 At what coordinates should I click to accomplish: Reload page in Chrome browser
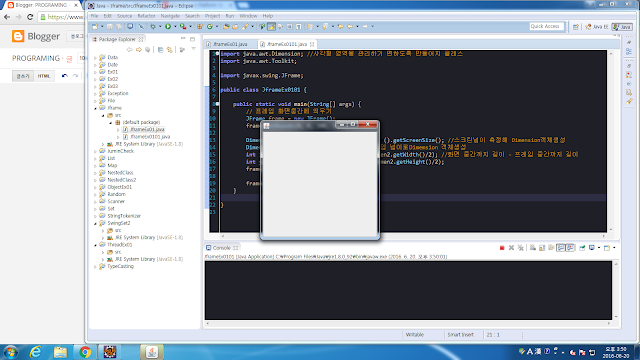[30, 17]
